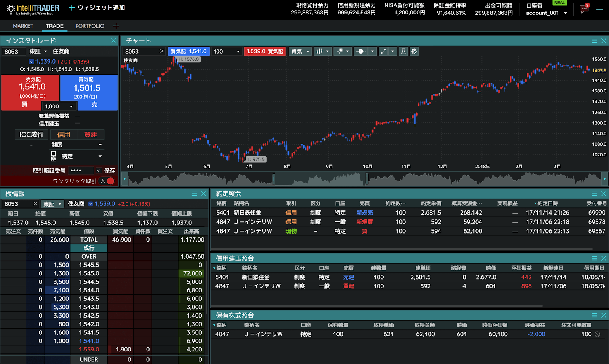Click the chart navigator range right handle
609x364 pixels.
click(x=367, y=178)
